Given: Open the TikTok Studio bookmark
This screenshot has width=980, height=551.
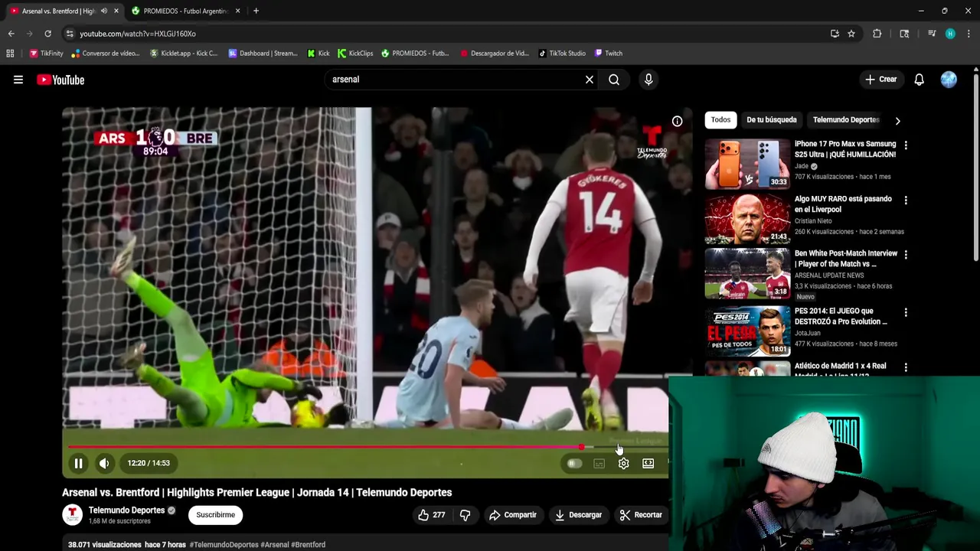Looking at the screenshot, I should [562, 54].
